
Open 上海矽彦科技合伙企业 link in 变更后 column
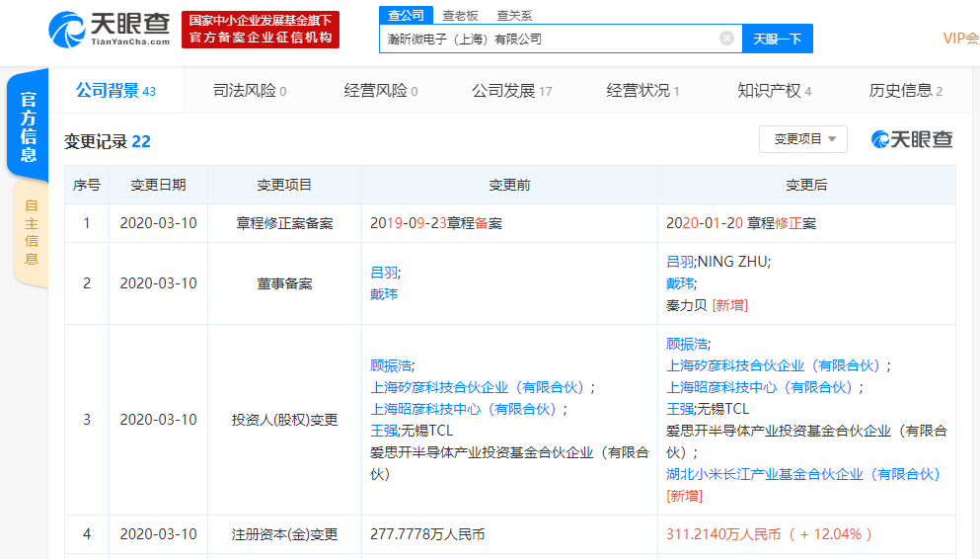775,365
